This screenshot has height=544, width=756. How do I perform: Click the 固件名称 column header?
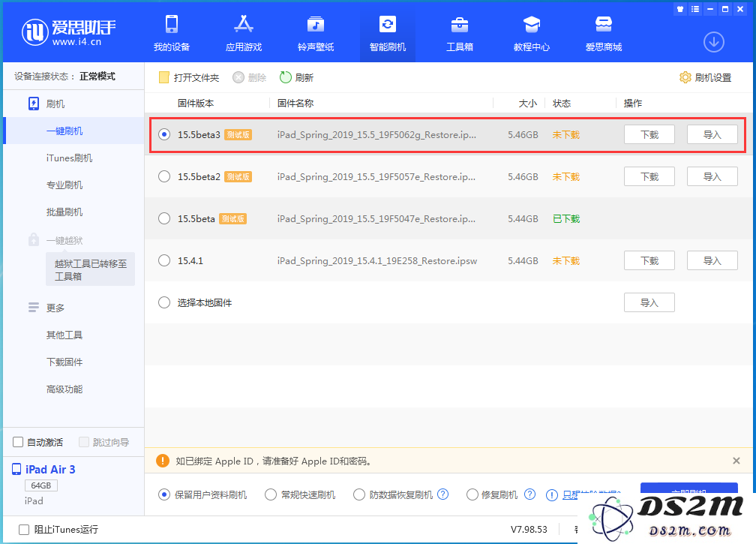(295, 104)
